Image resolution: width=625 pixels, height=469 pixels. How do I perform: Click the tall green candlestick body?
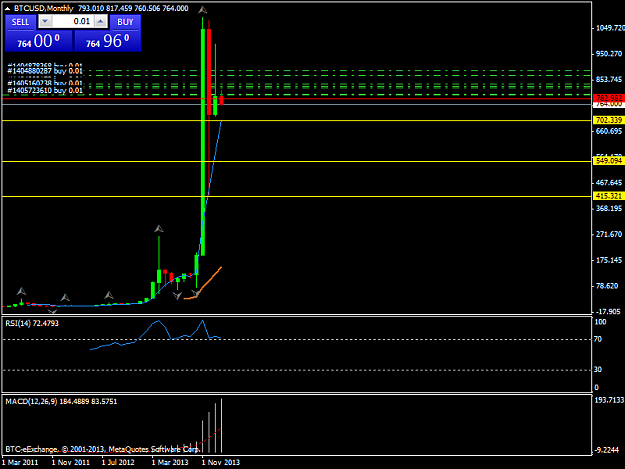[203, 141]
